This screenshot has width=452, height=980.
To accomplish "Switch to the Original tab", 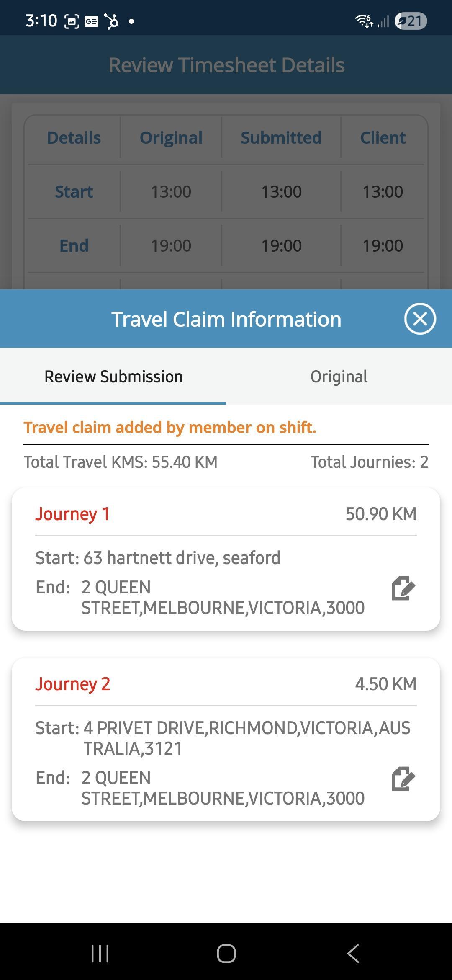I will [x=339, y=377].
